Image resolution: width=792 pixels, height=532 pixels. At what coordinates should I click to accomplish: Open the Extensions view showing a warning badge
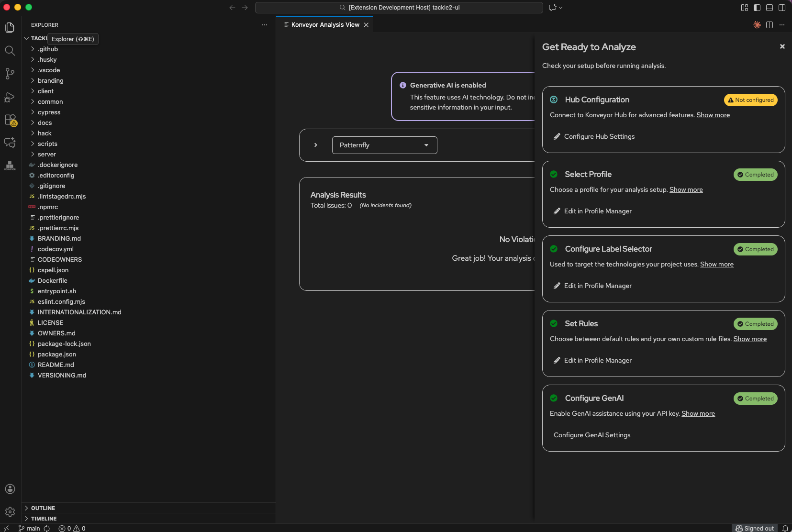10,120
